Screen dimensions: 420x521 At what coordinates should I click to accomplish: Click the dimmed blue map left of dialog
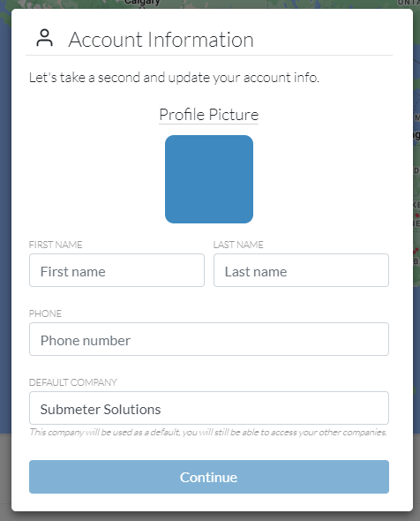[x=5, y=232]
